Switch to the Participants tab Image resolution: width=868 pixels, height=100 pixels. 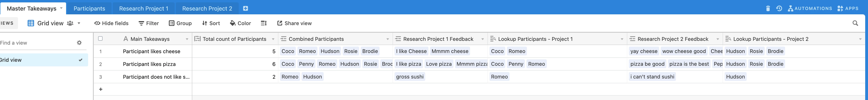(x=89, y=8)
